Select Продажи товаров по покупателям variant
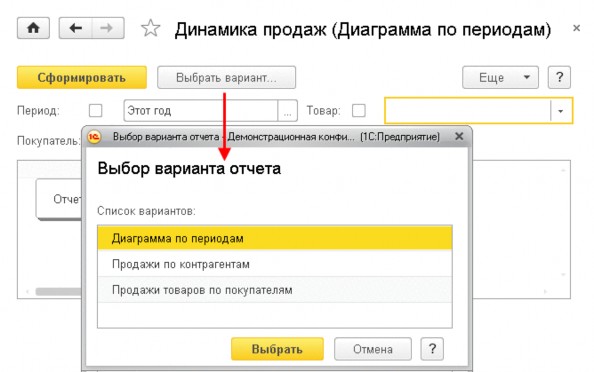This screenshot has width=594, height=372. tap(275, 290)
